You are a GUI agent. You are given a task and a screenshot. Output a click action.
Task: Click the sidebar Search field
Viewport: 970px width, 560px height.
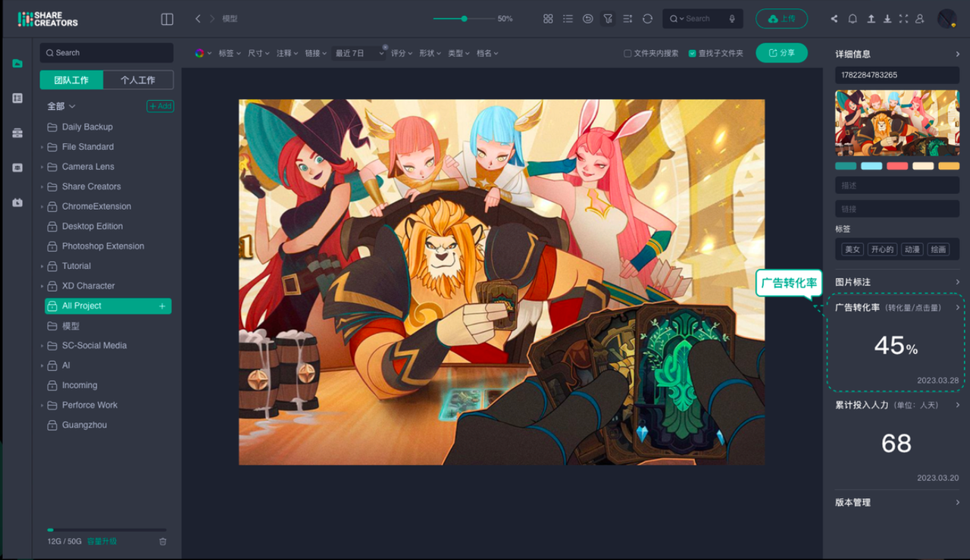[x=106, y=53]
